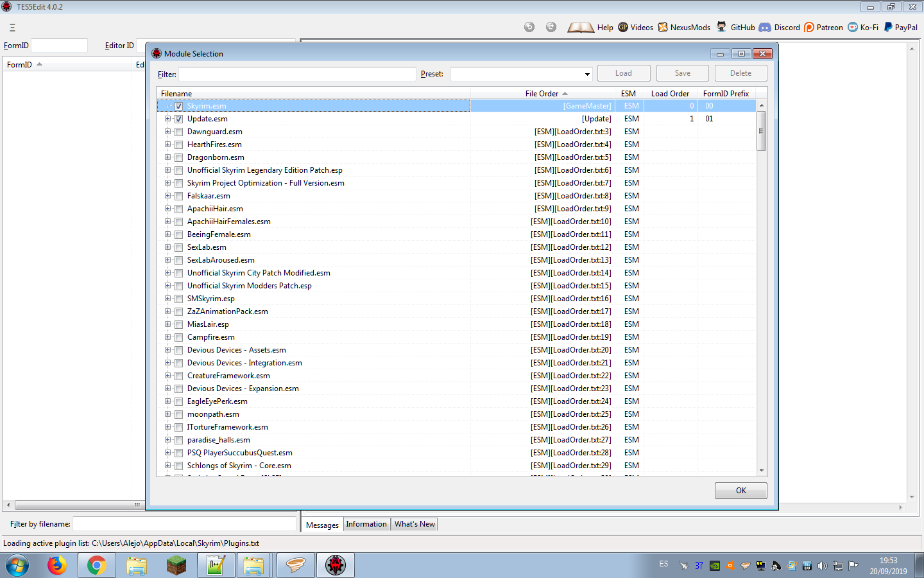Image resolution: width=924 pixels, height=578 pixels.
Task: Open the NexusMods icon
Action: [663, 27]
